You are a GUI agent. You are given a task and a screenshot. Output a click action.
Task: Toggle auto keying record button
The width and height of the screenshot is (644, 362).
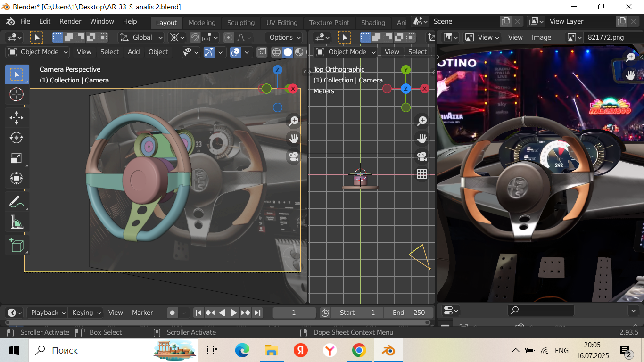173,313
